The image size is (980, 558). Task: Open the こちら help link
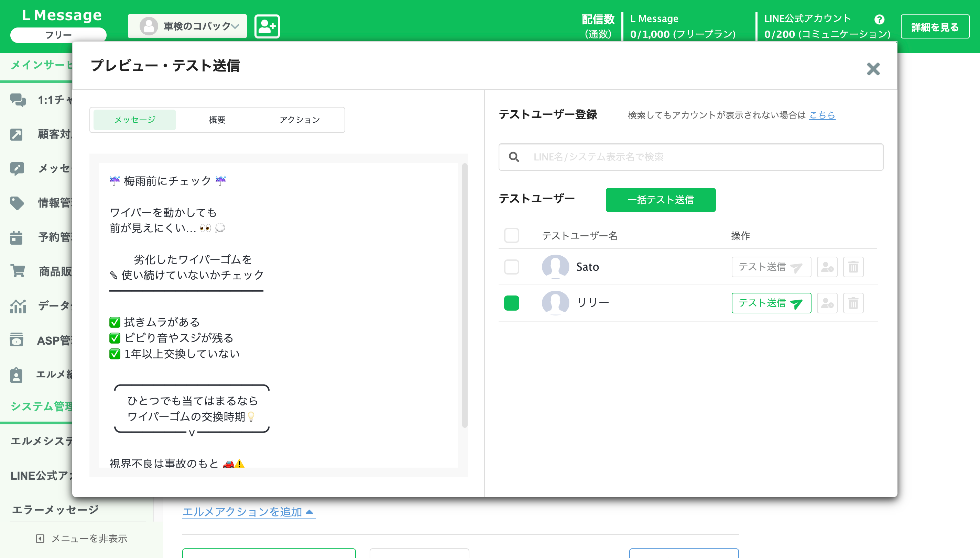(x=822, y=115)
